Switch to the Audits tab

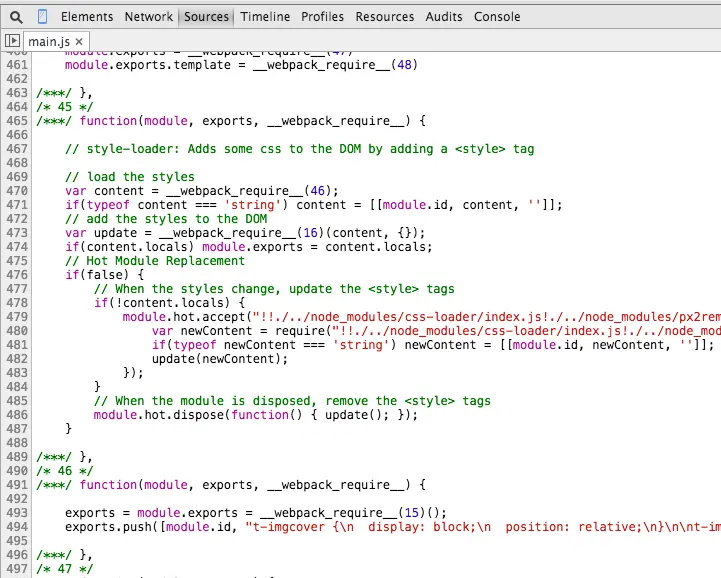coord(444,17)
